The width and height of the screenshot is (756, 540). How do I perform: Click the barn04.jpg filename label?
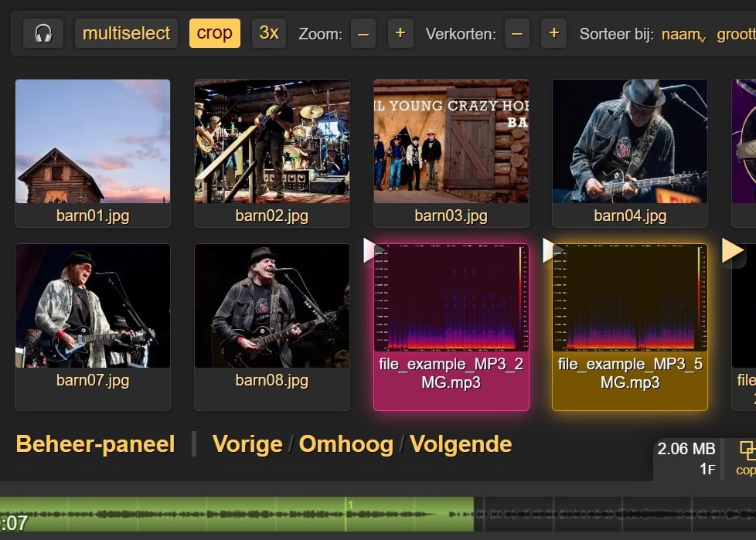click(x=630, y=216)
